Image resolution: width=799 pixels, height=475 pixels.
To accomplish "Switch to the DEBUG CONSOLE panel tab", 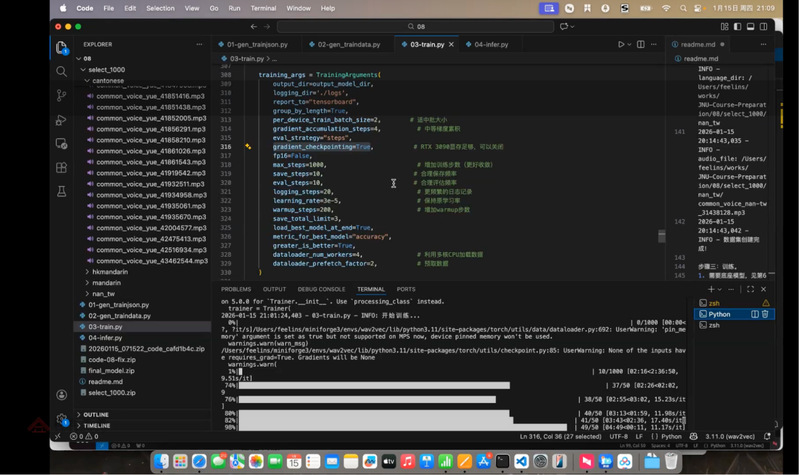I will coord(320,289).
